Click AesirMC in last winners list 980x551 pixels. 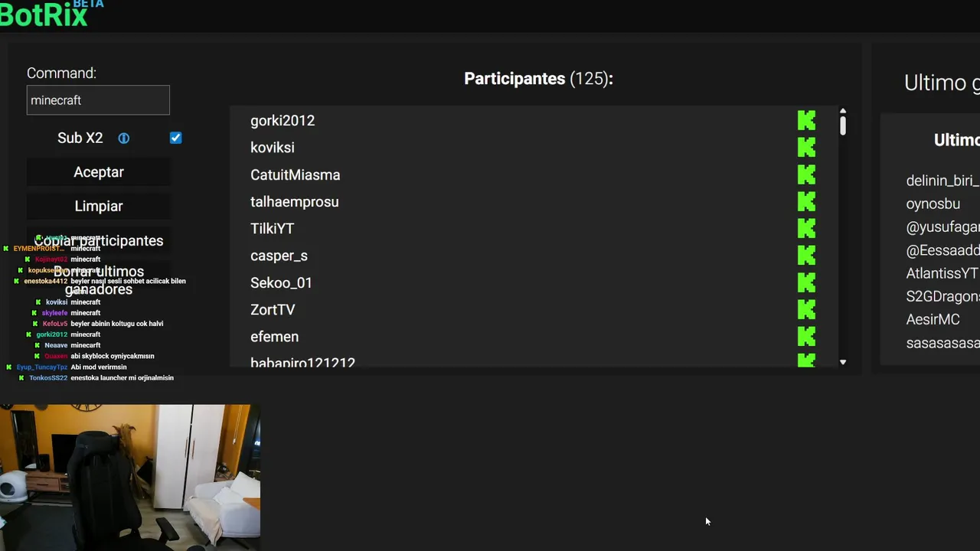933,319
